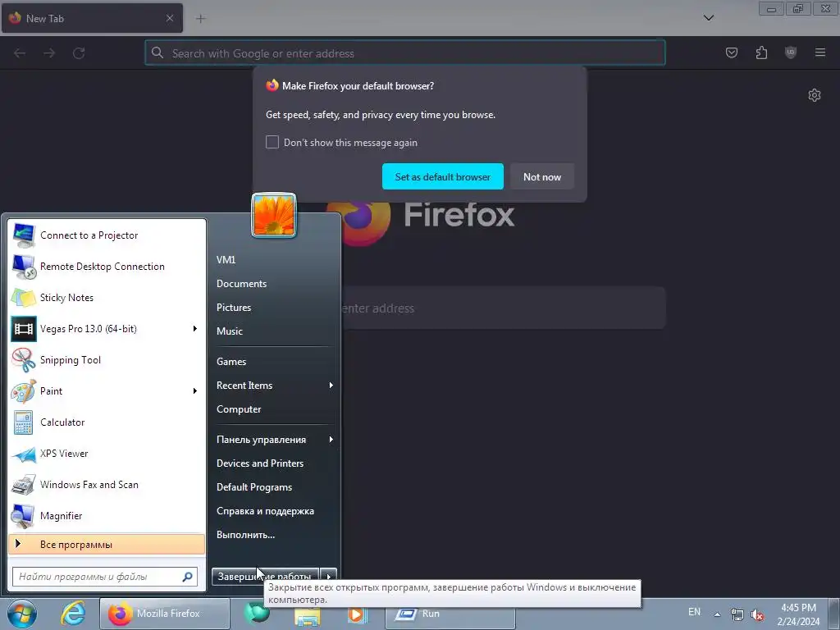Open Calculator app
The width and height of the screenshot is (840, 630).
107,422
